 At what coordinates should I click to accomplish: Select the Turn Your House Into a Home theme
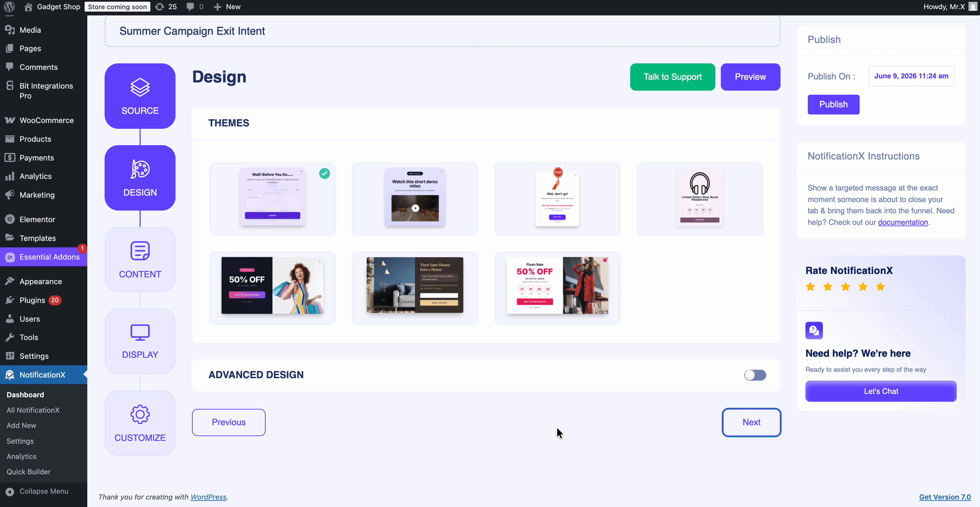pyautogui.click(x=415, y=288)
